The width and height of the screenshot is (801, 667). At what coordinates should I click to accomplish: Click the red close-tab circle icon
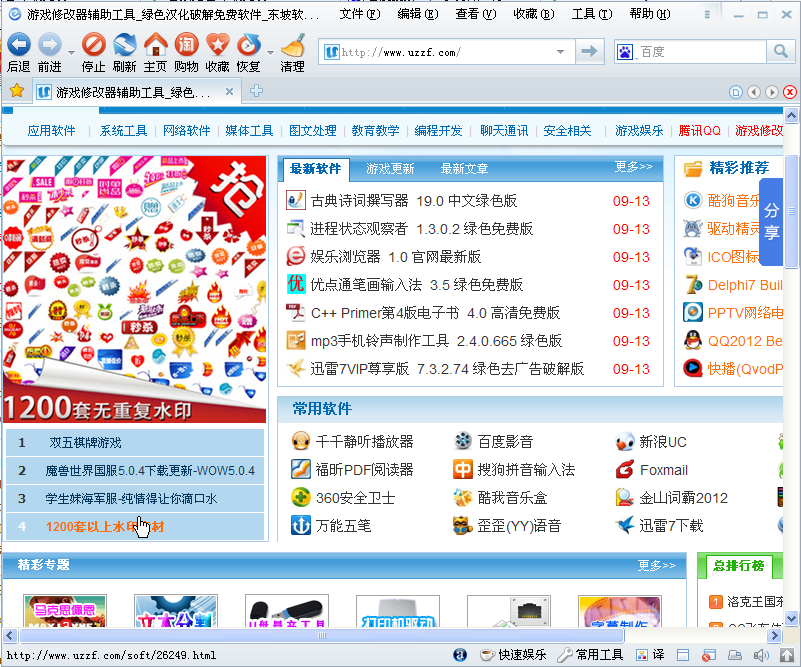click(790, 92)
